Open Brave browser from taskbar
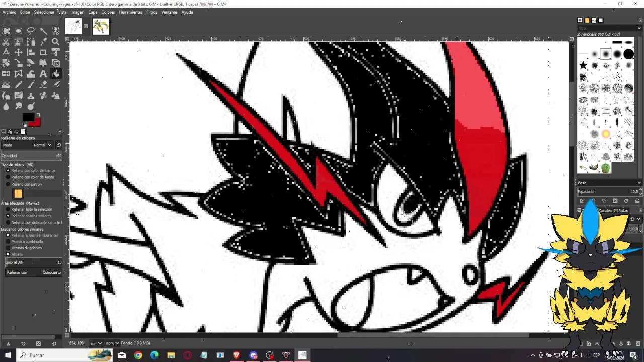 236,355
